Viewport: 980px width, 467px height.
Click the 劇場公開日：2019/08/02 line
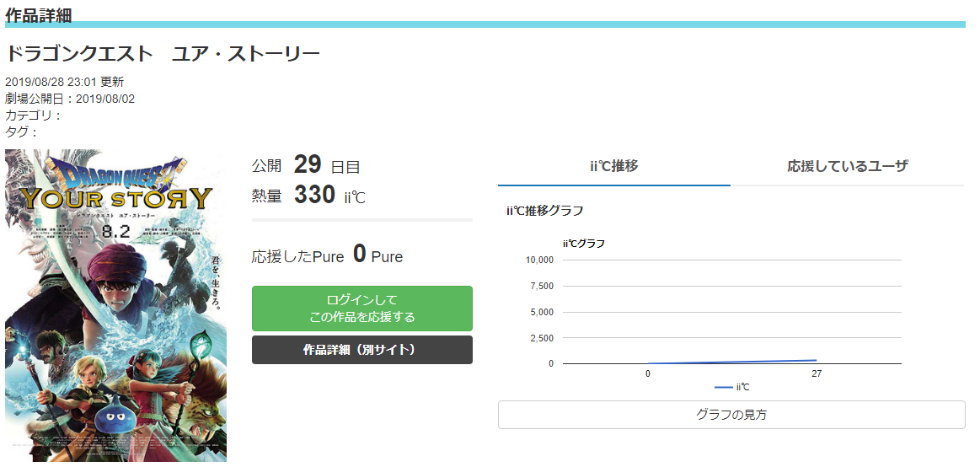pos(70,99)
